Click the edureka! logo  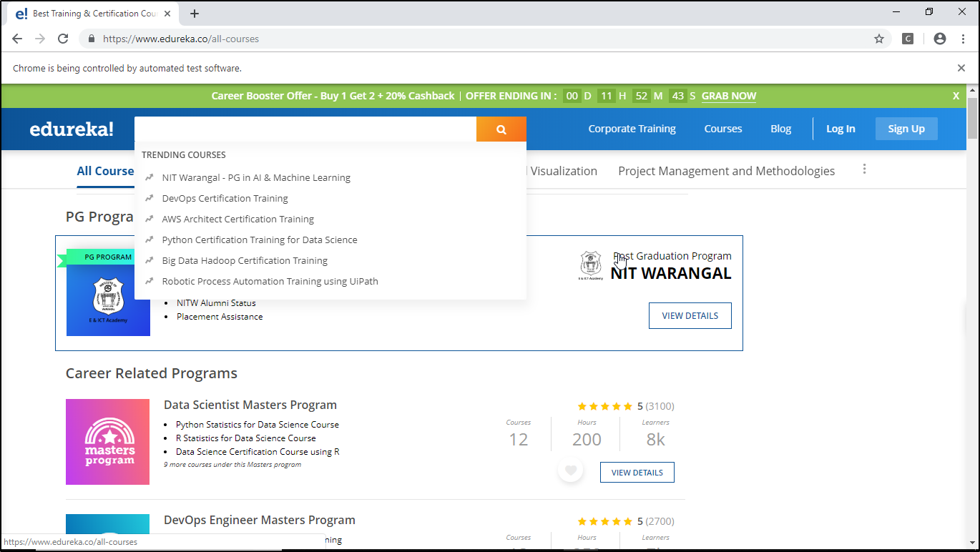click(72, 129)
